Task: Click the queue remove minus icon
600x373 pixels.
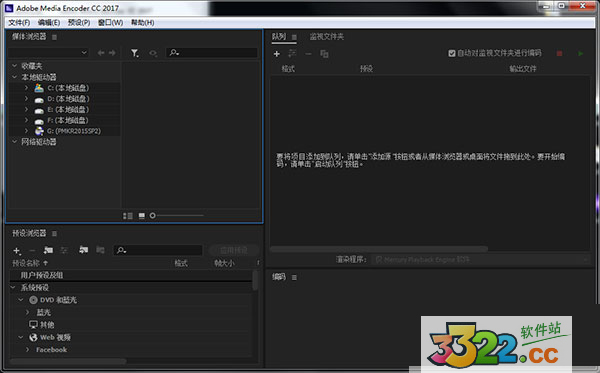Action: pyautogui.click(x=308, y=54)
